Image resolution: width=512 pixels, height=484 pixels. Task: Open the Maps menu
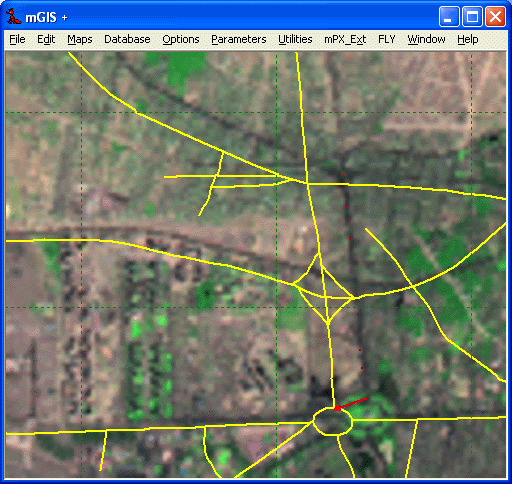click(x=80, y=39)
